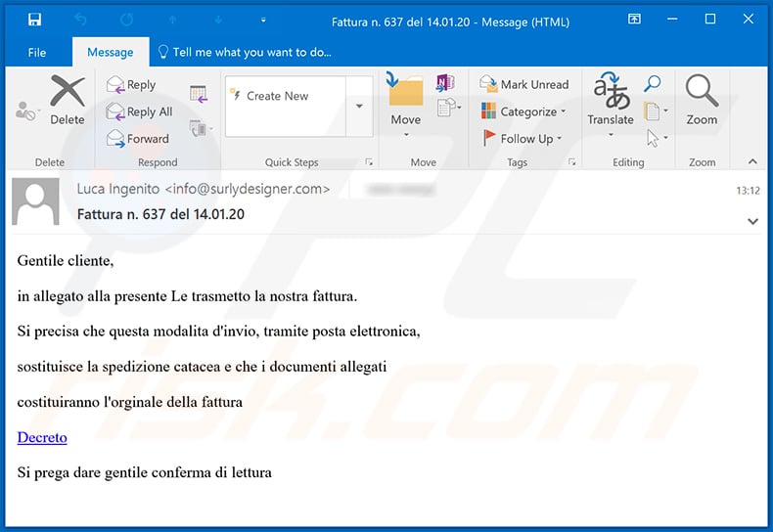773x532 pixels.
Task: Forward this email
Action: pyautogui.click(x=138, y=139)
